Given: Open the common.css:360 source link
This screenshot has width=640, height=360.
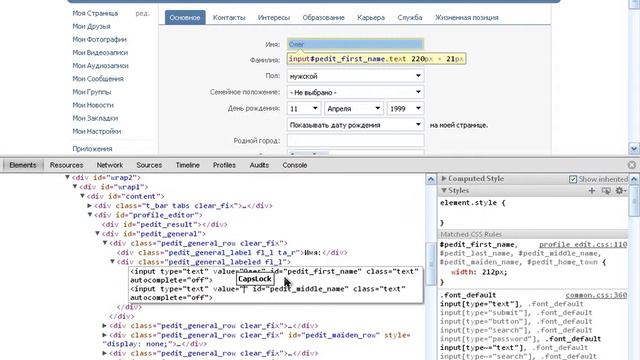Looking at the screenshot, I should 596,295.
